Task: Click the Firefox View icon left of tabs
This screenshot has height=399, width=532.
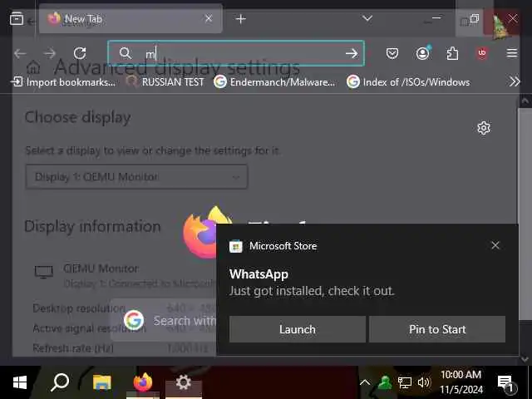Action: coord(17,18)
